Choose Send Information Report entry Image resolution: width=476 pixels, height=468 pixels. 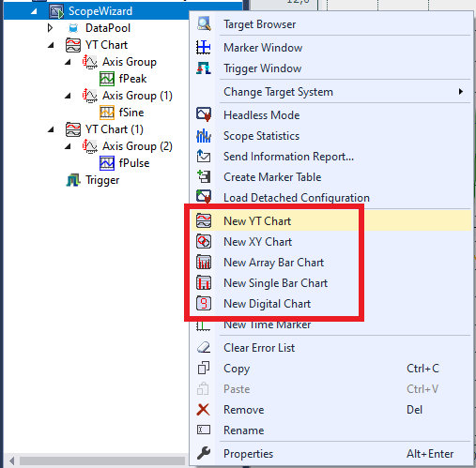pyautogui.click(x=331, y=157)
